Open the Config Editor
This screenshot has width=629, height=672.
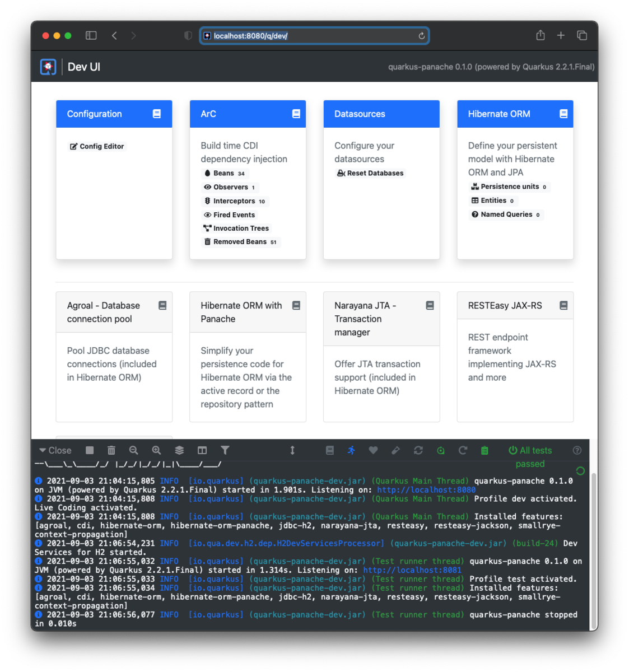click(97, 146)
